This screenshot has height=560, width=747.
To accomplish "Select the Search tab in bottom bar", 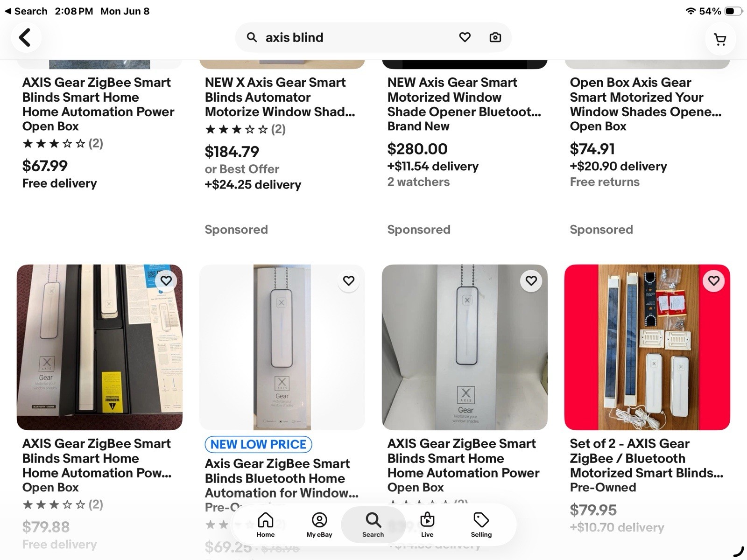I will 373,525.
